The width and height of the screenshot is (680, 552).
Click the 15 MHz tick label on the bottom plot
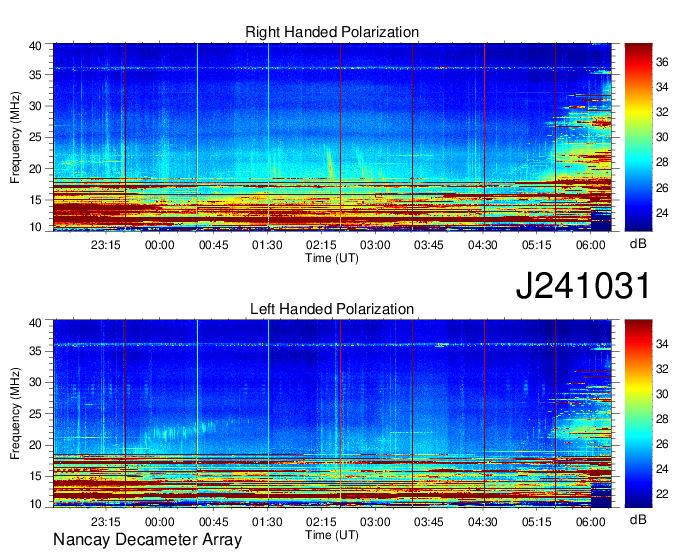[35, 477]
